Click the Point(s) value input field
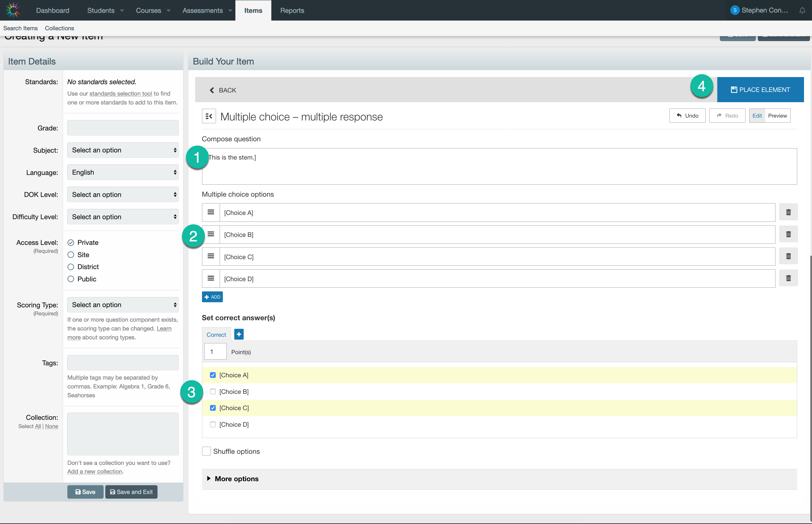Image resolution: width=812 pixels, height=524 pixels. point(215,352)
